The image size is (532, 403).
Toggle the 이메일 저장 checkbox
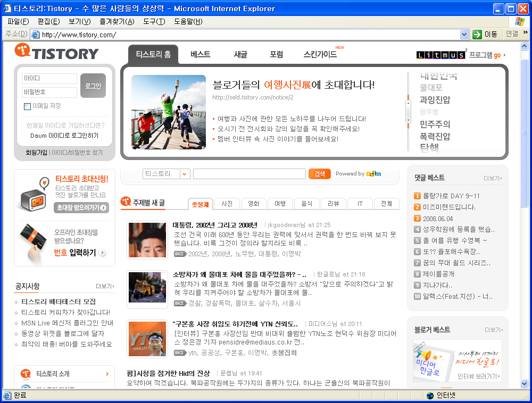pos(28,106)
